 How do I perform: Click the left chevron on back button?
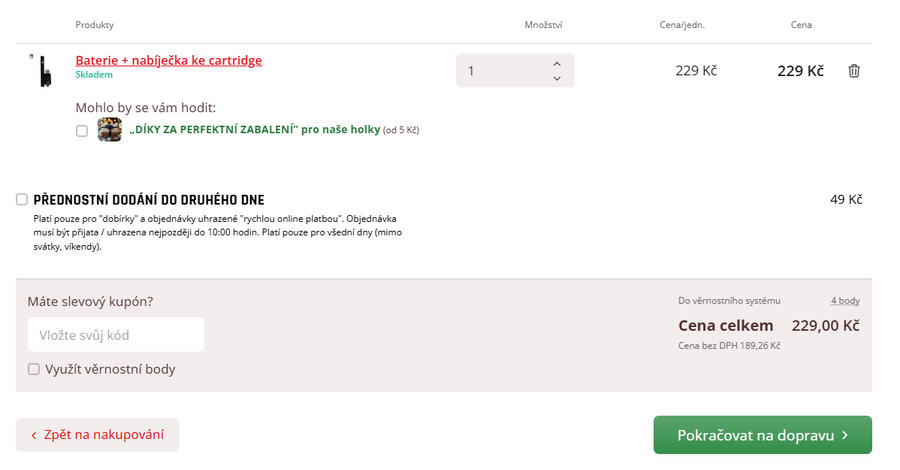coord(34,436)
